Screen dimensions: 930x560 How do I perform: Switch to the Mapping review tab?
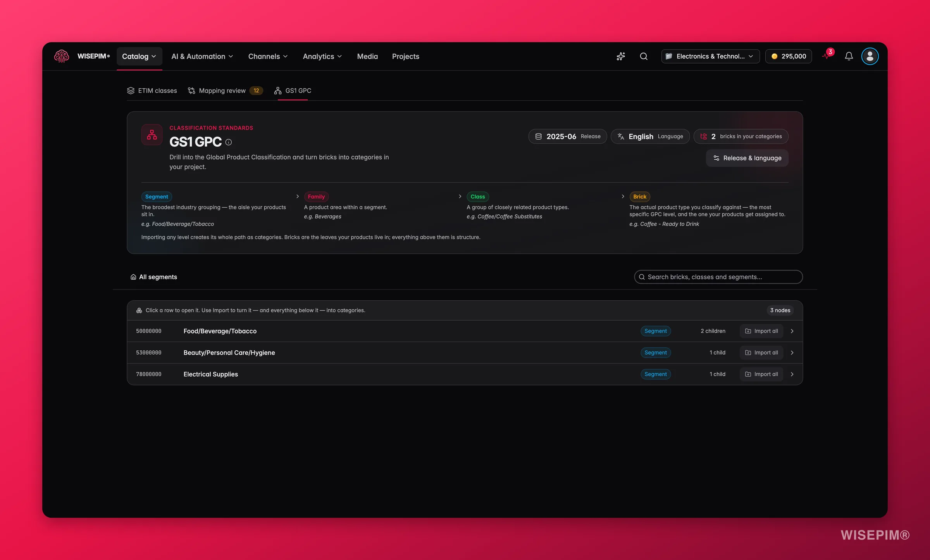click(225, 91)
